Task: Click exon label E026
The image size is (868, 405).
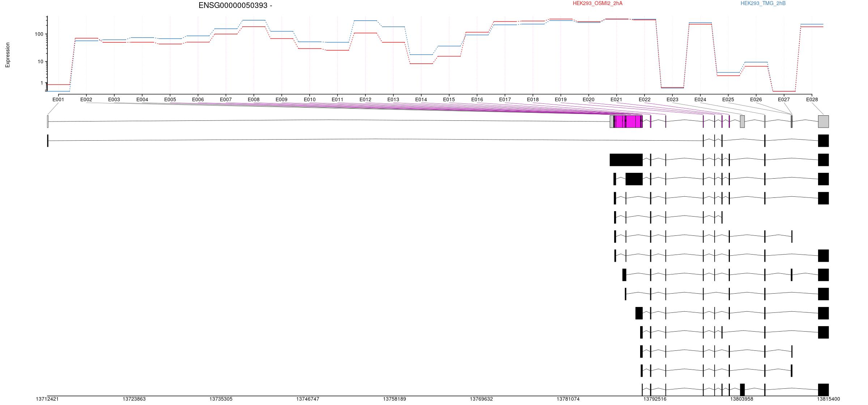Action: pos(756,99)
